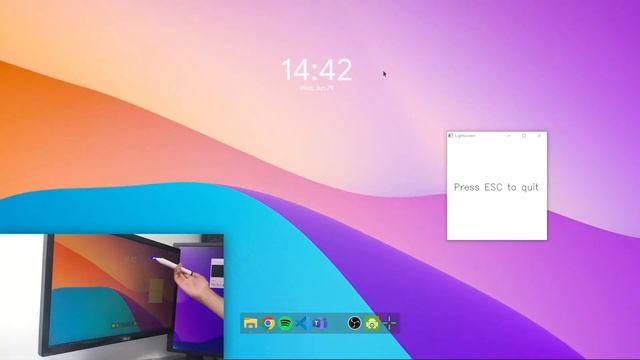The height and width of the screenshot is (360, 640).
Task: Launch Google Chrome from the taskbar
Action: (268, 323)
